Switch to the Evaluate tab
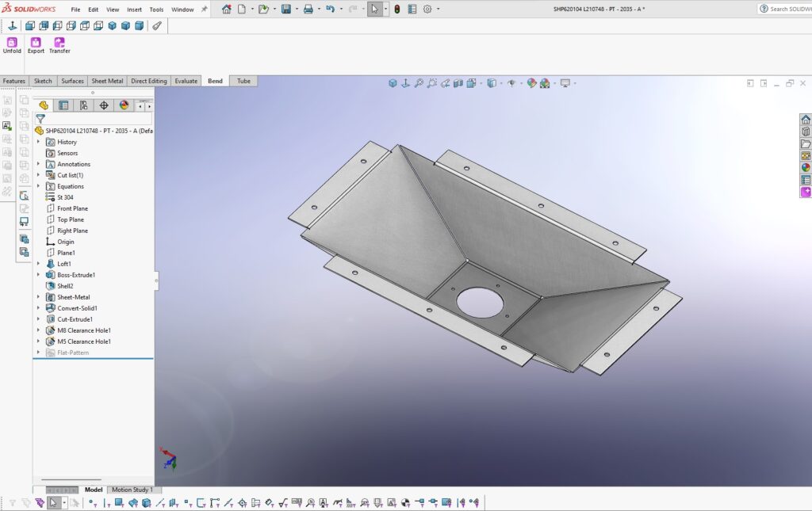 [186, 81]
